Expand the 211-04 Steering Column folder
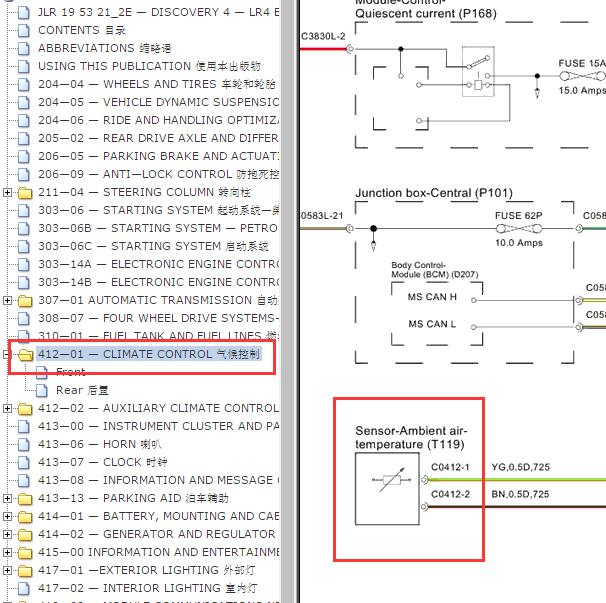606x603 pixels. tap(7, 192)
